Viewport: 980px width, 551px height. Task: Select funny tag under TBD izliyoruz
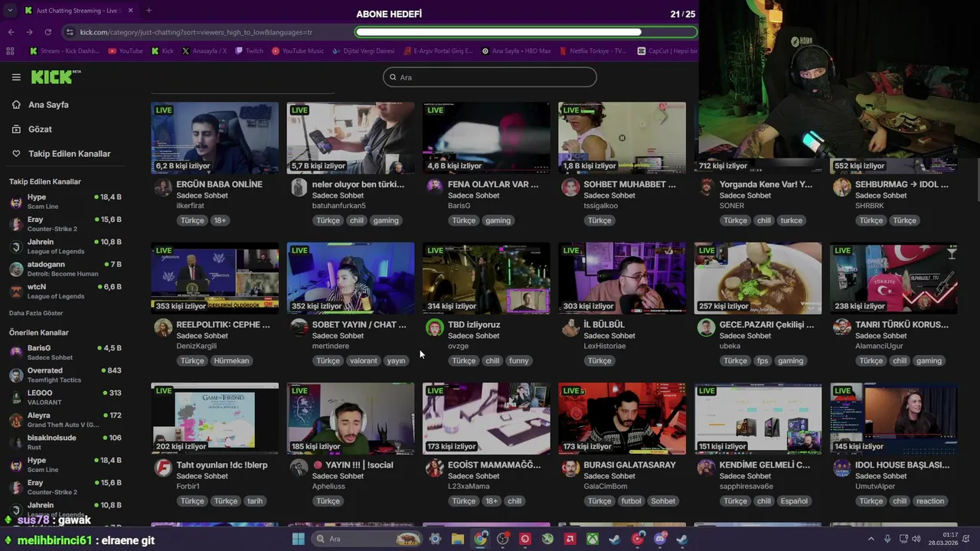click(x=518, y=361)
